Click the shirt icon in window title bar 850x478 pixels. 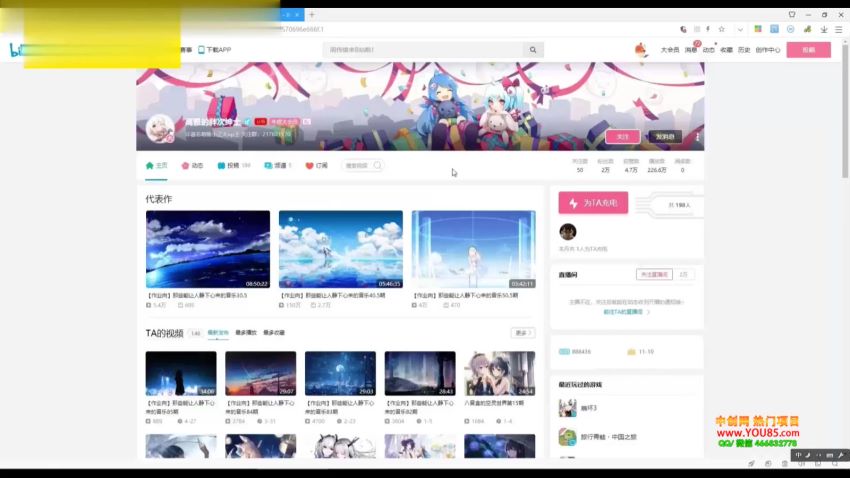click(x=792, y=15)
